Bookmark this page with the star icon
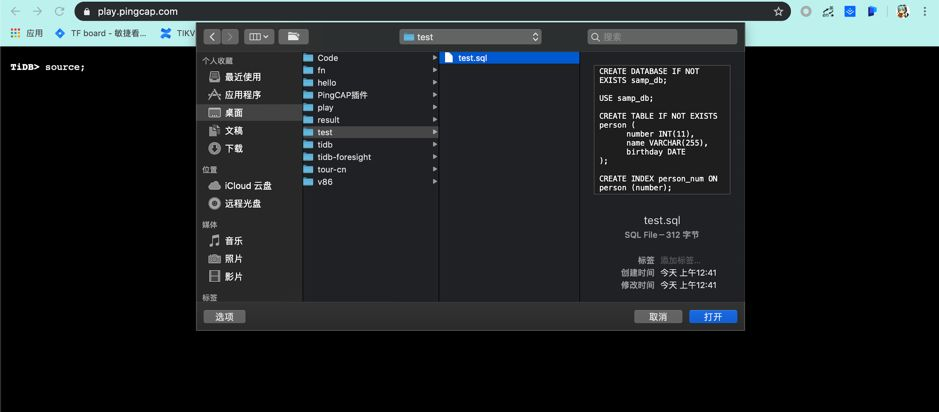 (x=779, y=11)
